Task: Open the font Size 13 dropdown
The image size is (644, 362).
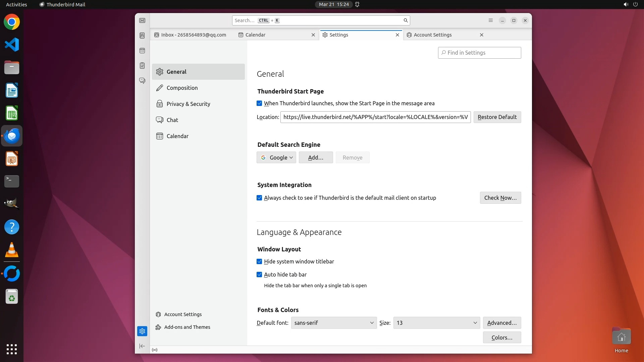Action: [x=436, y=323]
